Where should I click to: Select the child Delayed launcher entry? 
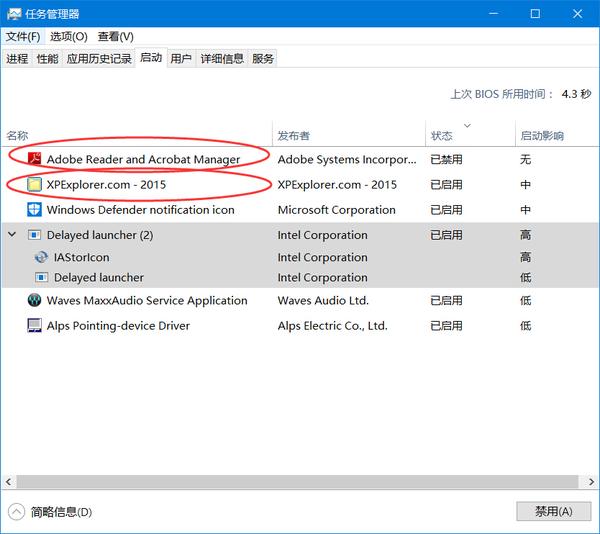coord(99,277)
